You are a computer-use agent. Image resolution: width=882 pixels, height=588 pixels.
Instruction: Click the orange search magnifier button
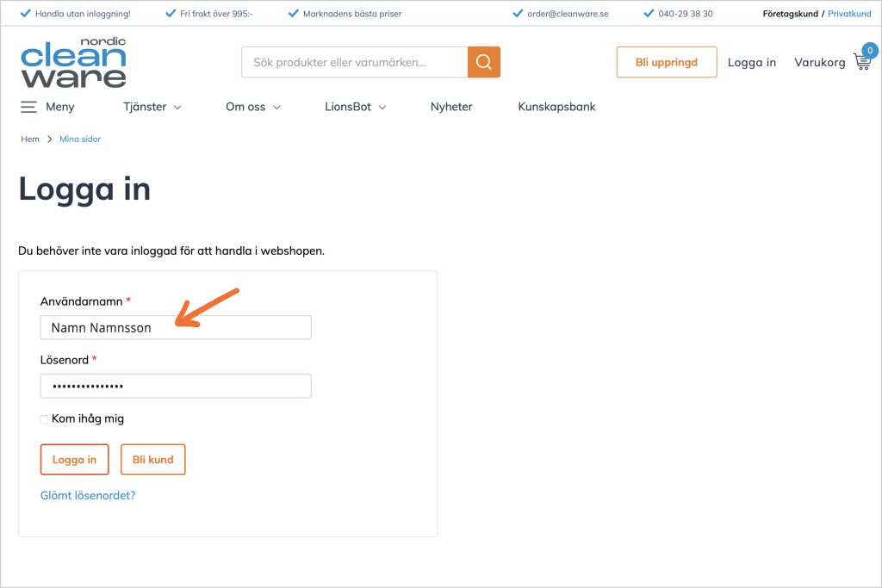click(483, 62)
